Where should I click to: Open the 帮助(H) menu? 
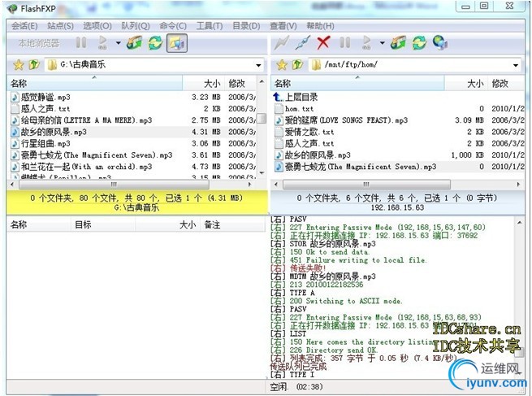point(320,26)
